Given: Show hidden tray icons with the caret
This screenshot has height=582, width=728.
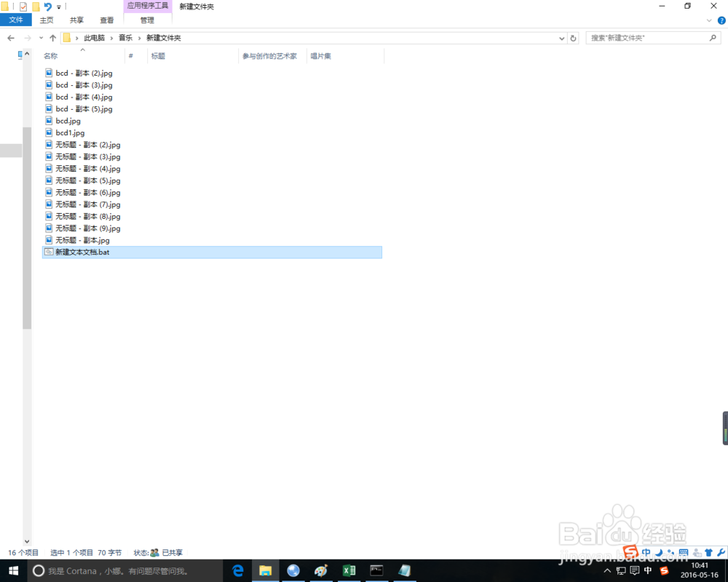Looking at the screenshot, I should [x=607, y=571].
